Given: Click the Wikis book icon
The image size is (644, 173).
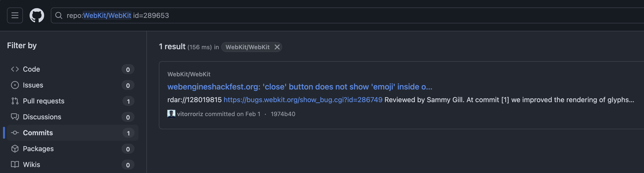Looking at the screenshot, I should click(x=15, y=165).
